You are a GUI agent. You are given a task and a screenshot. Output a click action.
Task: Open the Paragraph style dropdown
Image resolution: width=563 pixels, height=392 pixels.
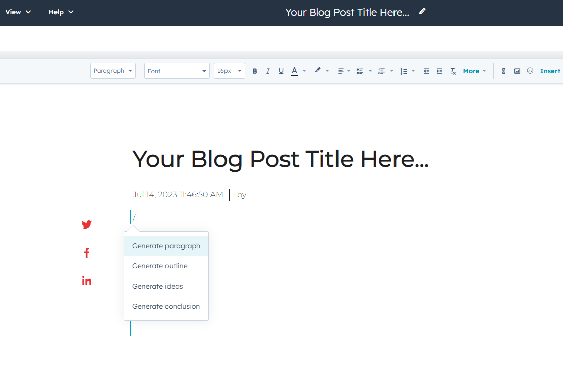tap(112, 71)
